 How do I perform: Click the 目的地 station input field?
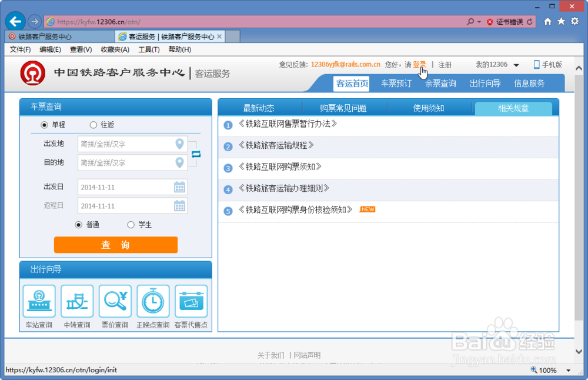(133, 163)
